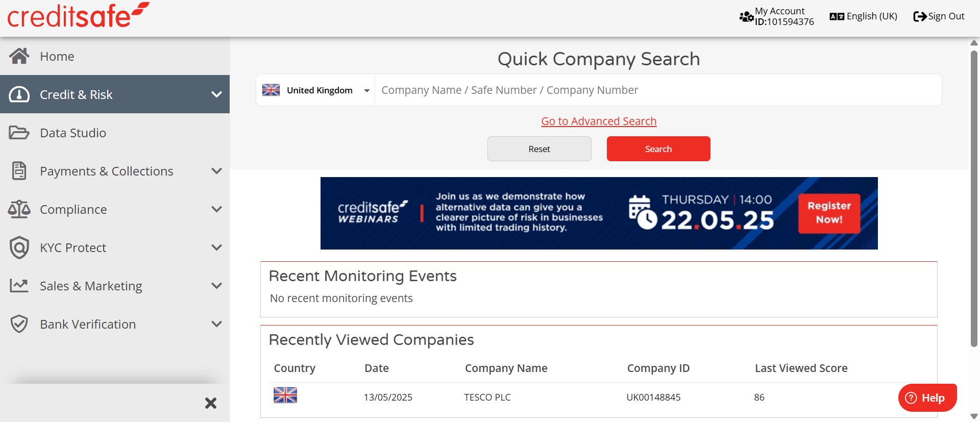Open the United Kingdom country dropdown
The height and width of the screenshot is (422, 980).
pos(315,90)
